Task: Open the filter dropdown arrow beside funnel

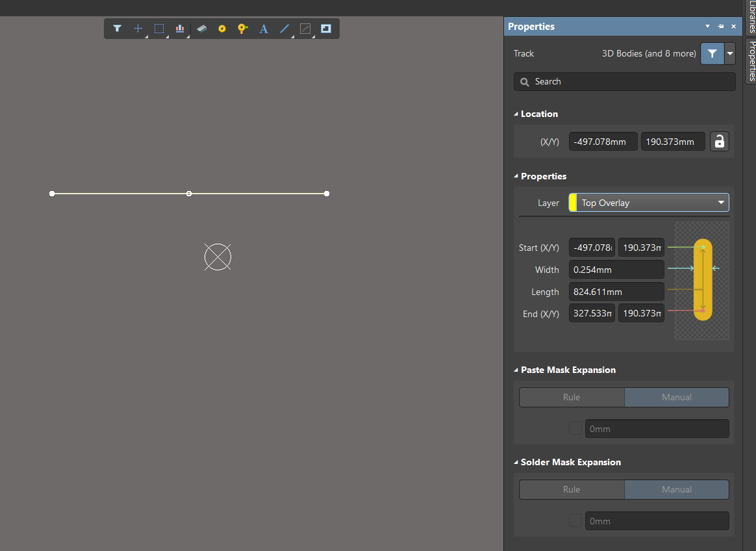Action: [x=730, y=53]
